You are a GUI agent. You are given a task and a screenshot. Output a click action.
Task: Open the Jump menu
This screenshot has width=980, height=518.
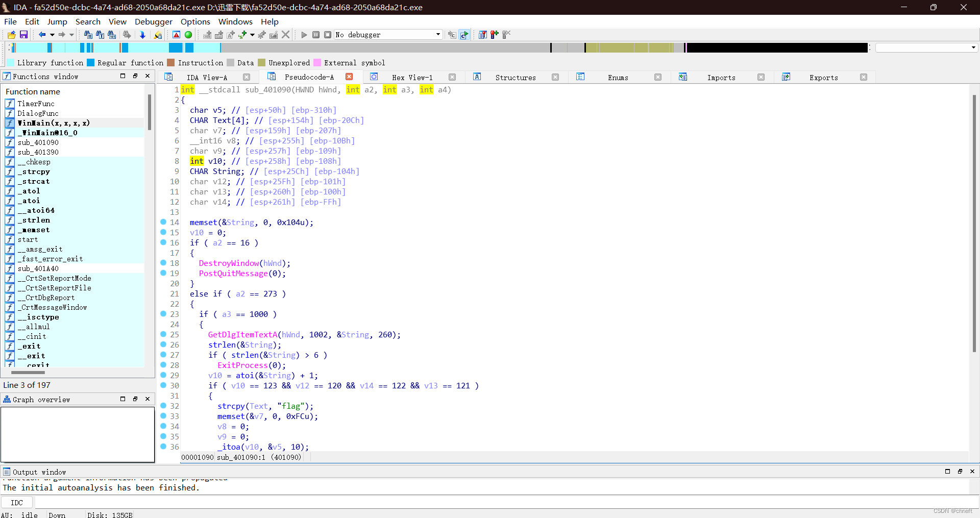[x=57, y=21]
